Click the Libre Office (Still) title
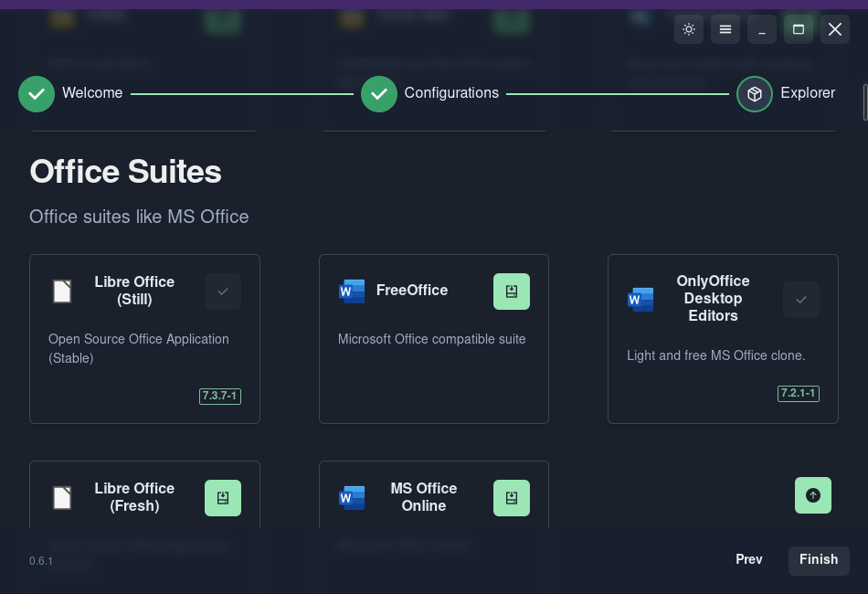 (x=134, y=291)
